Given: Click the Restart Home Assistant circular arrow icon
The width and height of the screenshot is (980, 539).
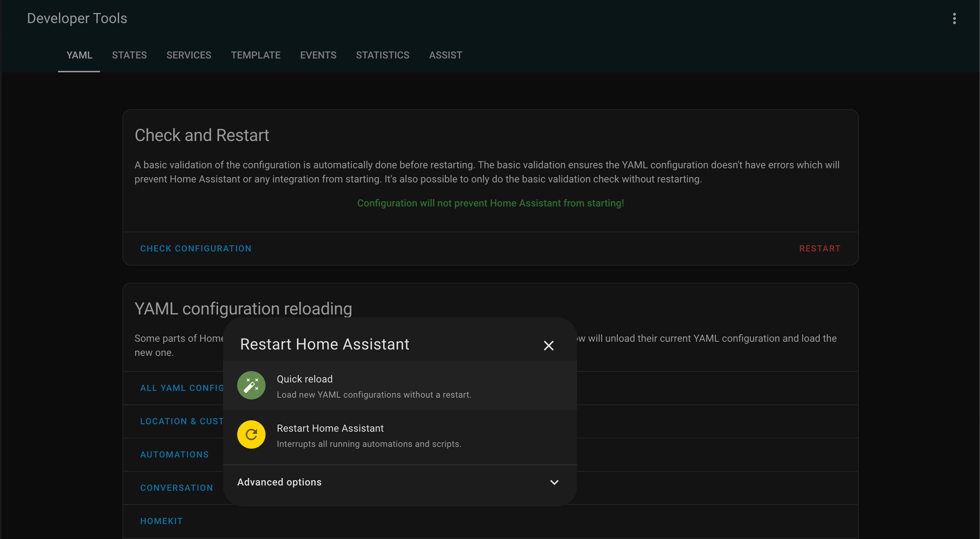Looking at the screenshot, I should [x=251, y=434].
